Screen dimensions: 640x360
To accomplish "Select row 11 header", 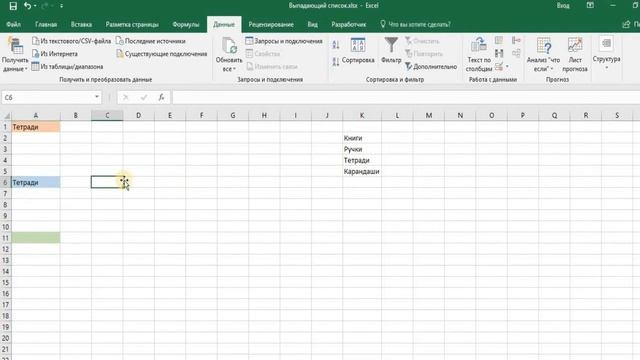I will (6, 238).
